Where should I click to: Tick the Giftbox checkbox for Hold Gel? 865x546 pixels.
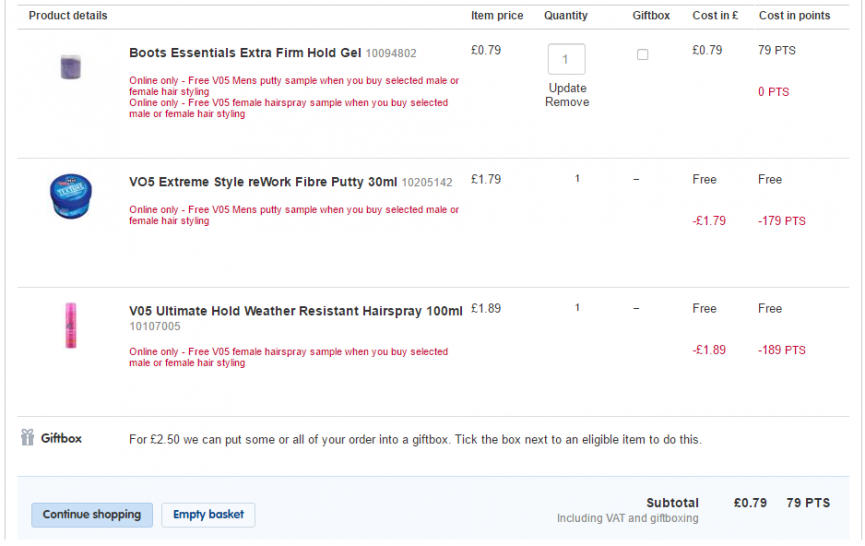(642, 55)
